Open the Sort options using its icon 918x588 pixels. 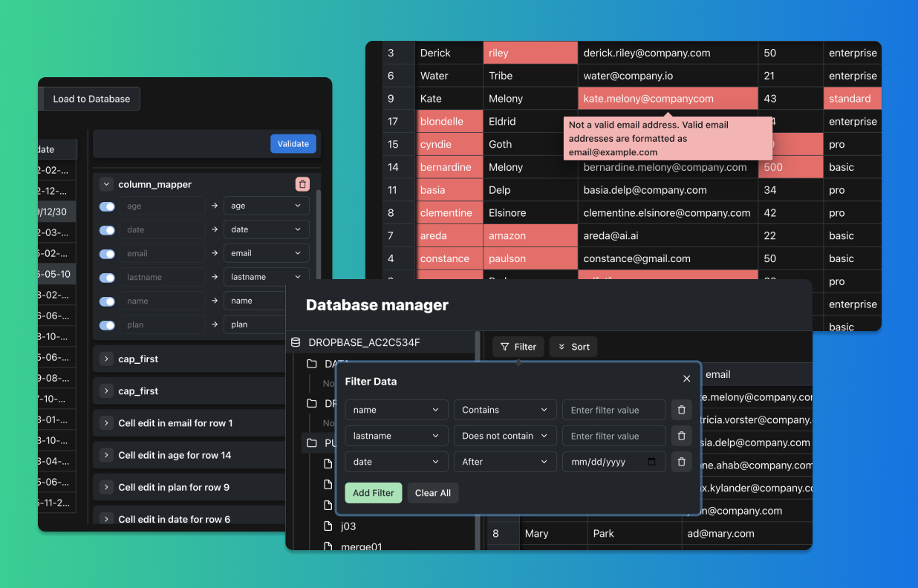[x=562, y=346]
